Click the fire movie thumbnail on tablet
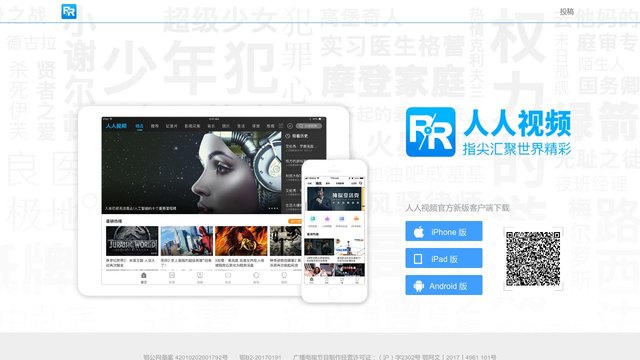Image resolution: width=640 pixels, height=360 pixels. (241, 241)
